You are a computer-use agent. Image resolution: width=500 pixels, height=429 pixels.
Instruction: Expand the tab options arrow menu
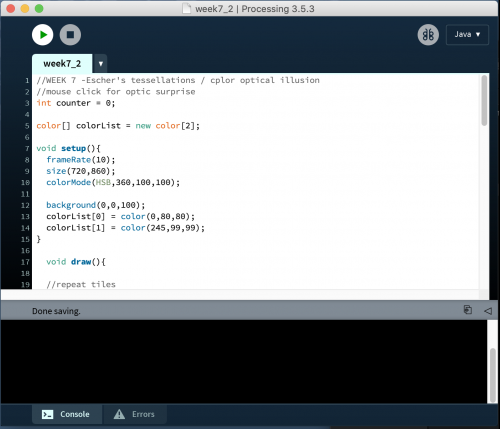click(x=101, y=64)
